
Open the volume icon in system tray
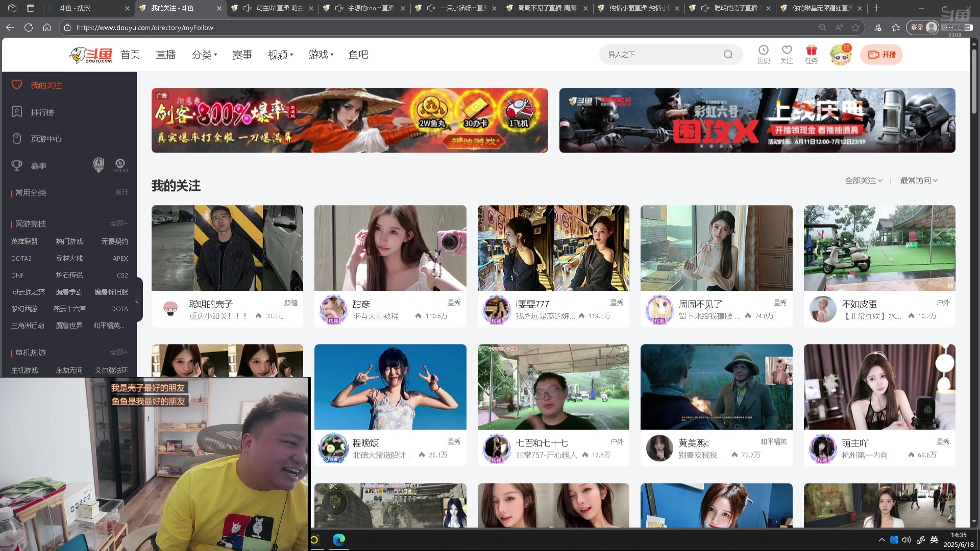[x=906, y=540]
